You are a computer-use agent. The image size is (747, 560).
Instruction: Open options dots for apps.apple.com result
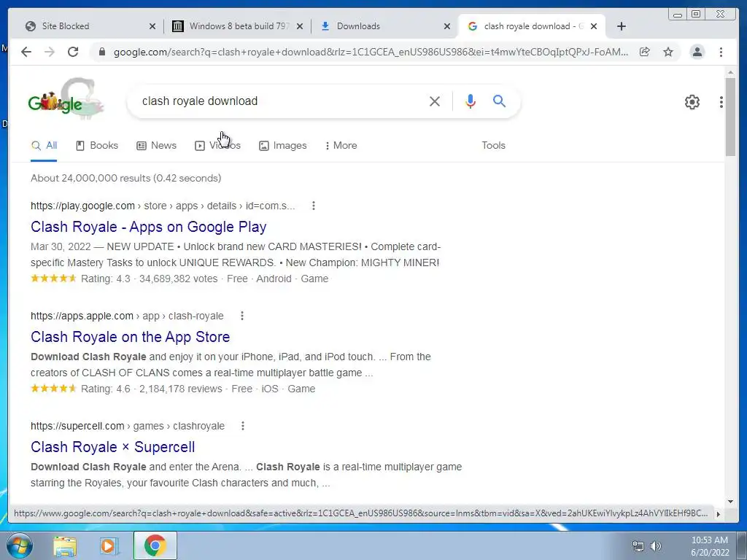tap(242, 316)
